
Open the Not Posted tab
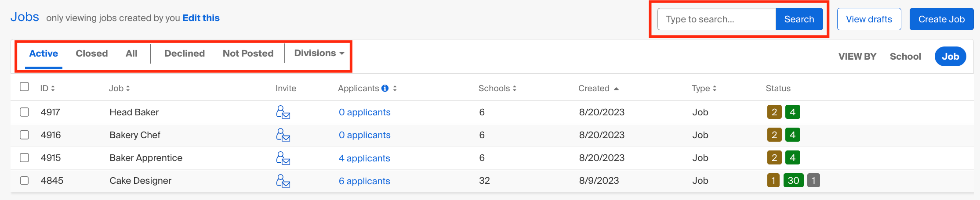[248, 54]
